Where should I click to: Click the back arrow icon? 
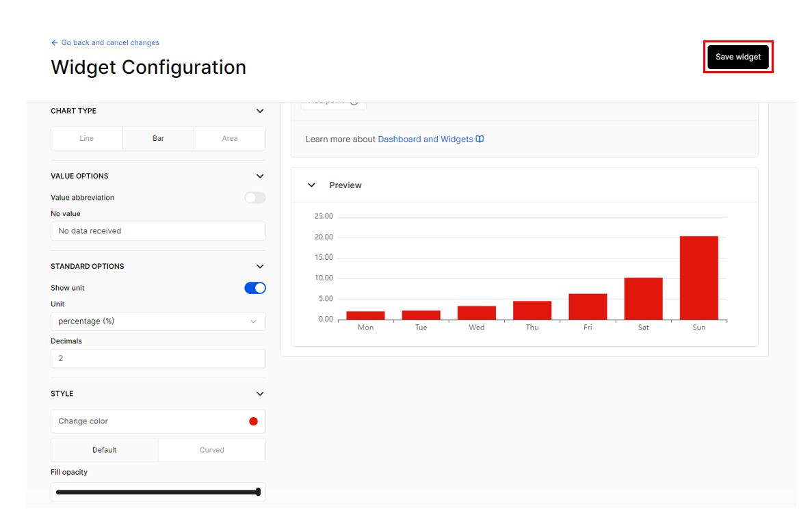click(x=54, y=43)
